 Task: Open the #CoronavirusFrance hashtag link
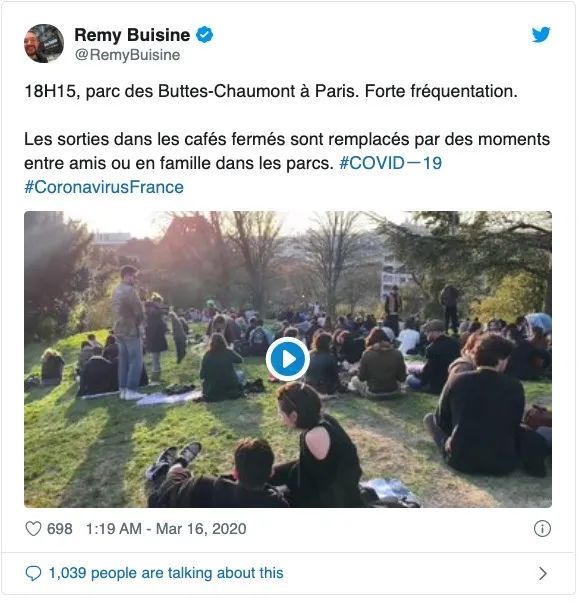point(105,189)
